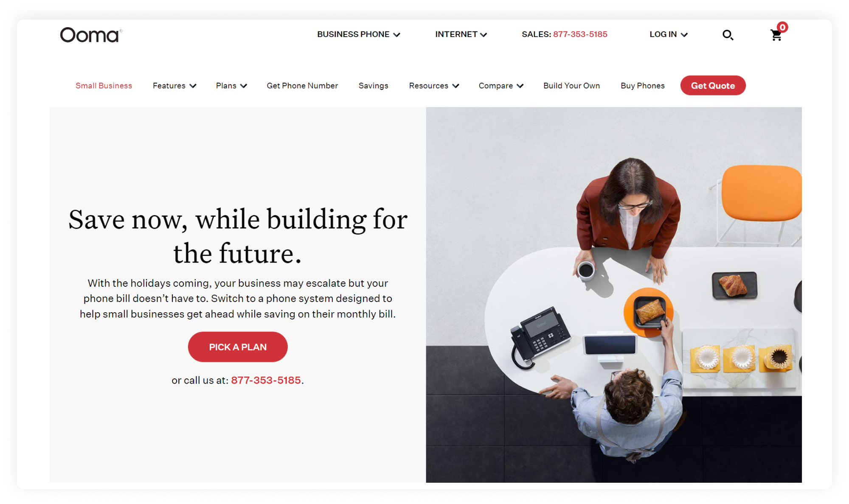Open the shopping cart icon

776,35
